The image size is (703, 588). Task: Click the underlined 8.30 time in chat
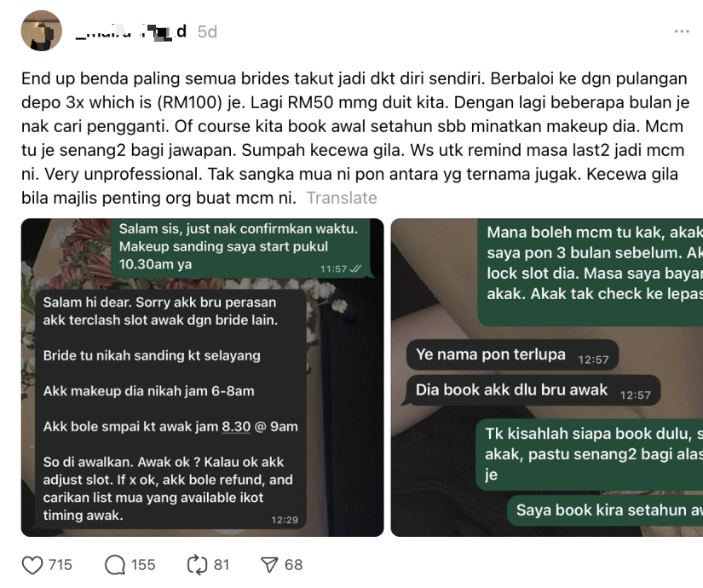tap(236, 427)
